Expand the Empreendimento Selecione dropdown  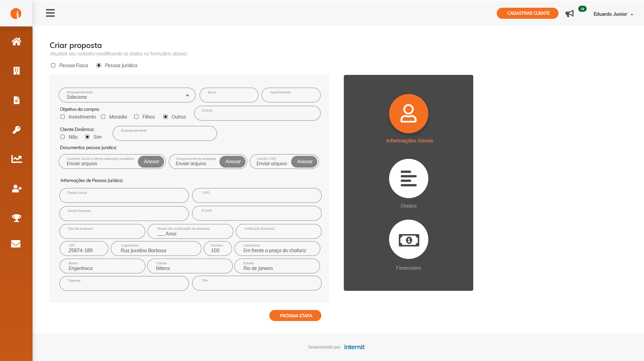point(127,95)
